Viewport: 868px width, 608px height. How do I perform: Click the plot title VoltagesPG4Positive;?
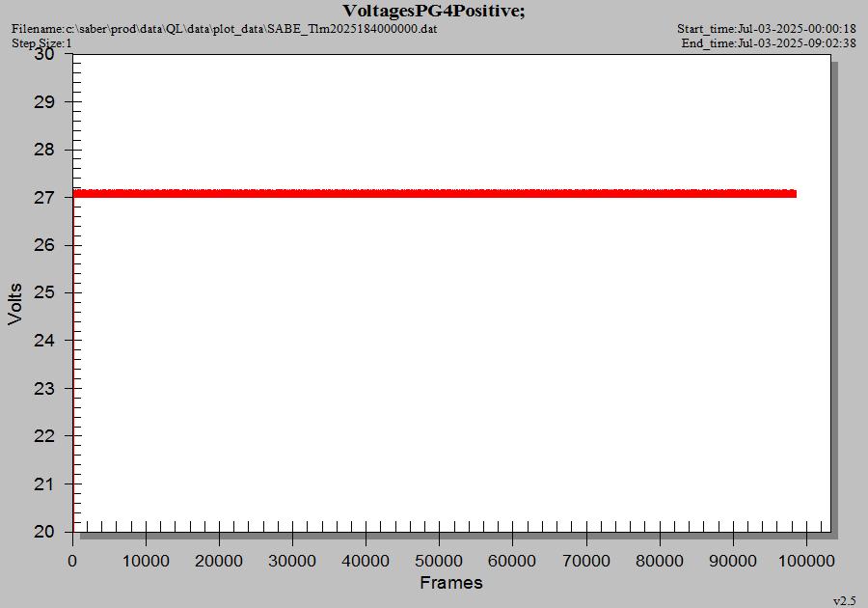[433, 11]
